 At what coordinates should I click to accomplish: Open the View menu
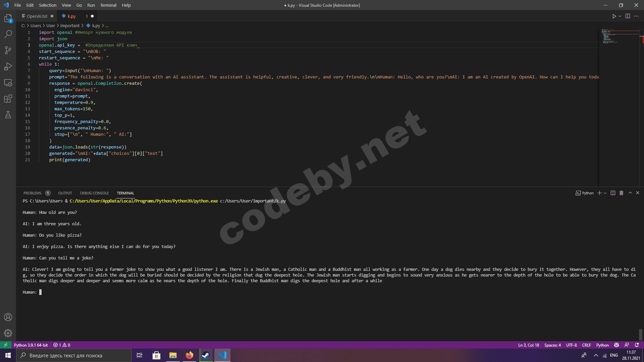pyautogui.click(x=66, y=5)
